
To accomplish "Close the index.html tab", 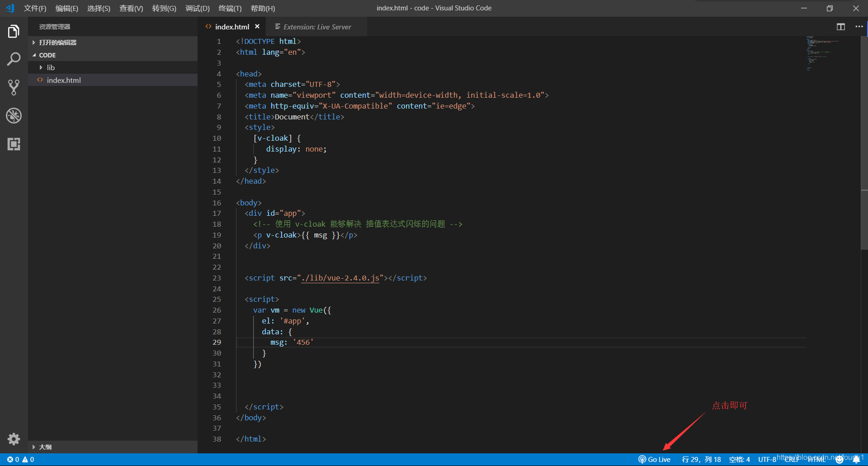I will [257, 27].
